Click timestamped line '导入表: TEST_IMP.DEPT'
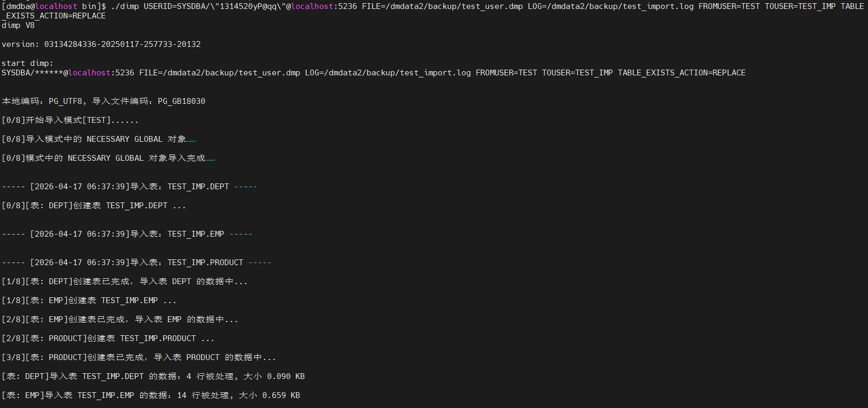Screen dimensions: 868x408 pos(130,187)
